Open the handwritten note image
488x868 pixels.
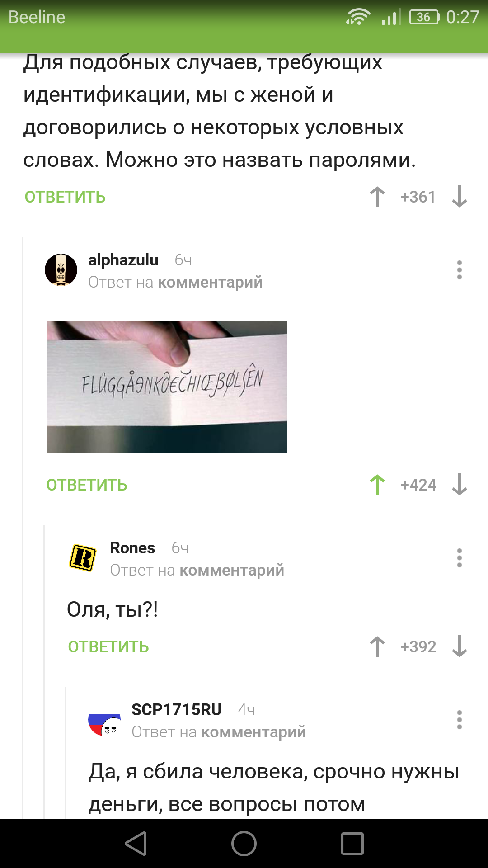(167, 387)
